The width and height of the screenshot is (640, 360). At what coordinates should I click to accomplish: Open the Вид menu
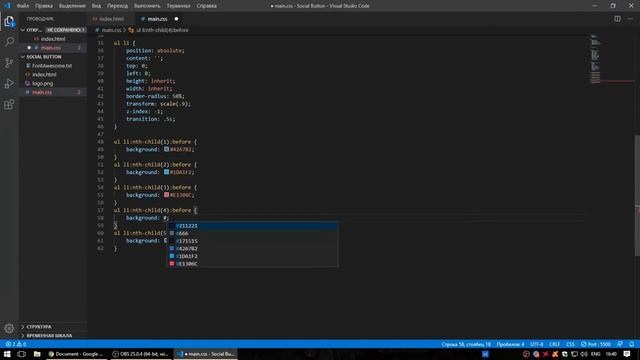(96, 6)
